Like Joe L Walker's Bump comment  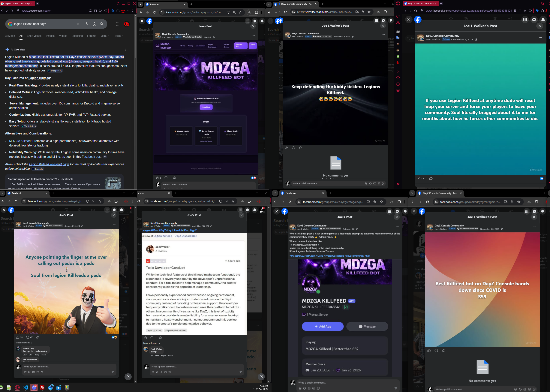157,356
